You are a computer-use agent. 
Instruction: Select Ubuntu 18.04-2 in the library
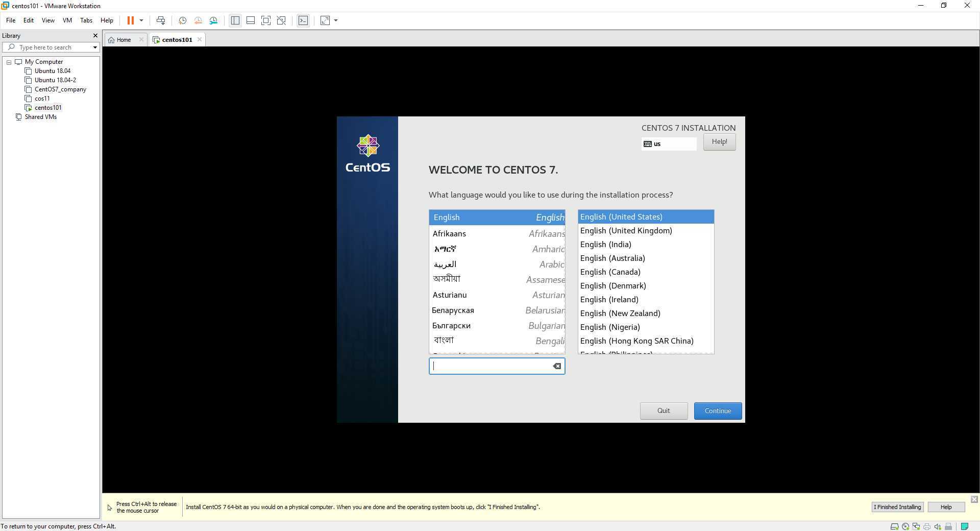(x=55, y=80)
